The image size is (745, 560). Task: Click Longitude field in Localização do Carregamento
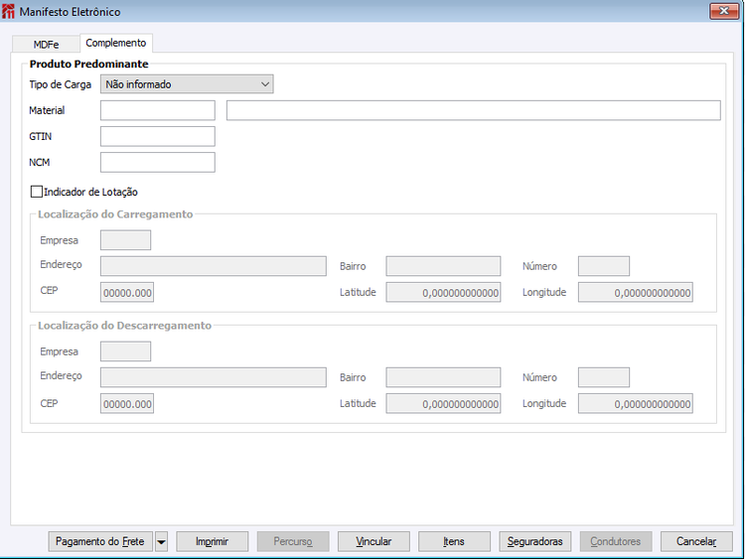(x=636, y=292)
